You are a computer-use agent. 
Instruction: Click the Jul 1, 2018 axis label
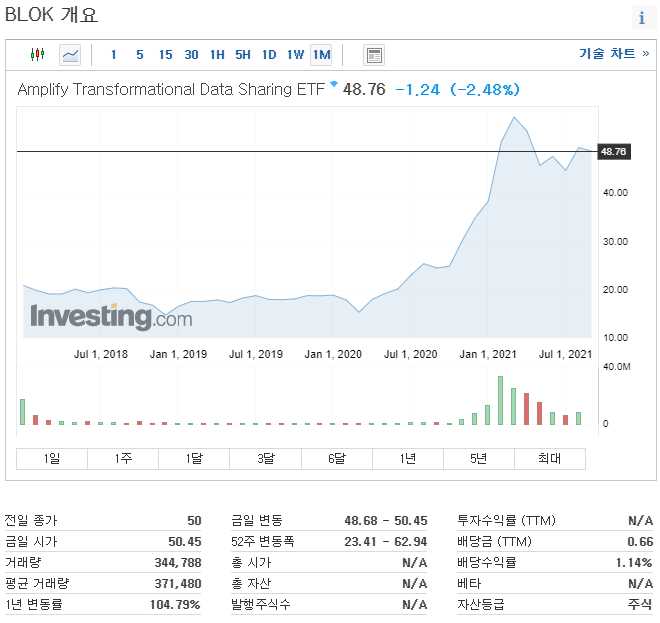point(101,354)
